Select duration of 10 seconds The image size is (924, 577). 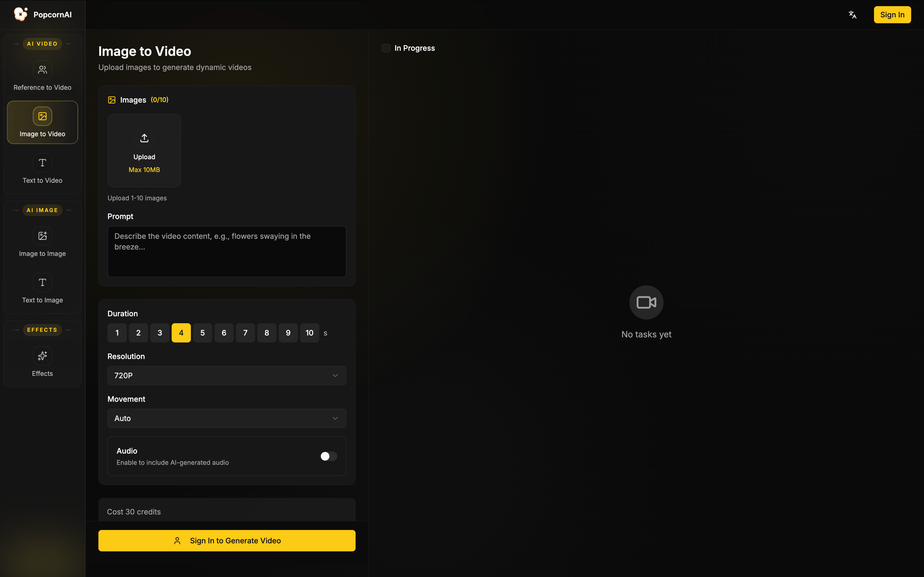click(x=309, y=332)
